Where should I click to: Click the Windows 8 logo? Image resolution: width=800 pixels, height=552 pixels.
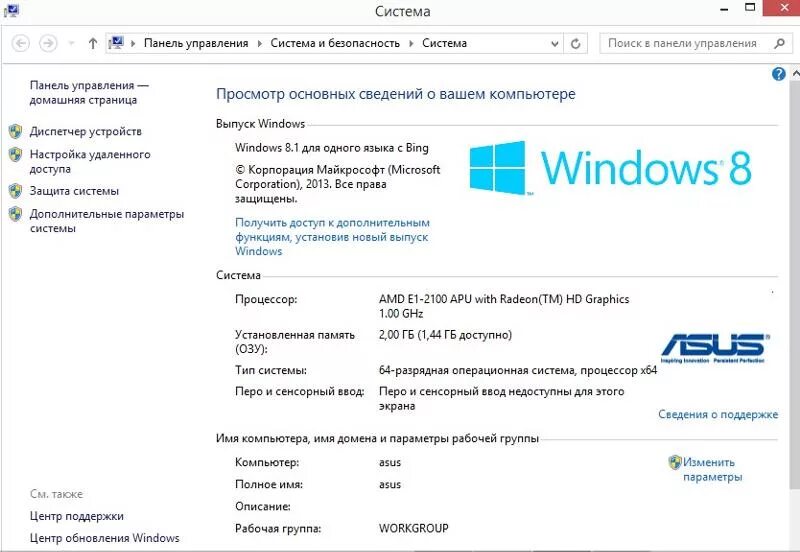pyautogui.click(x=610, y=168)
